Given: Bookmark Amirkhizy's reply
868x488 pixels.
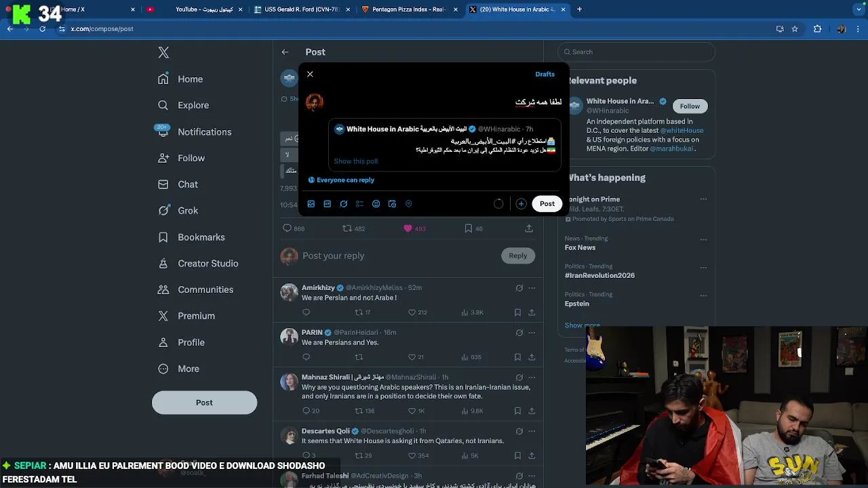Looking at the screenshot, I should (x=517, y=312).
